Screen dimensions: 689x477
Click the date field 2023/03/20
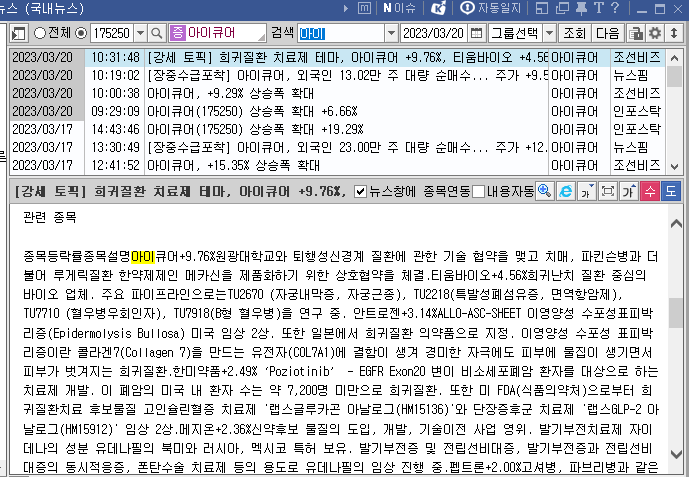(434, 33)
